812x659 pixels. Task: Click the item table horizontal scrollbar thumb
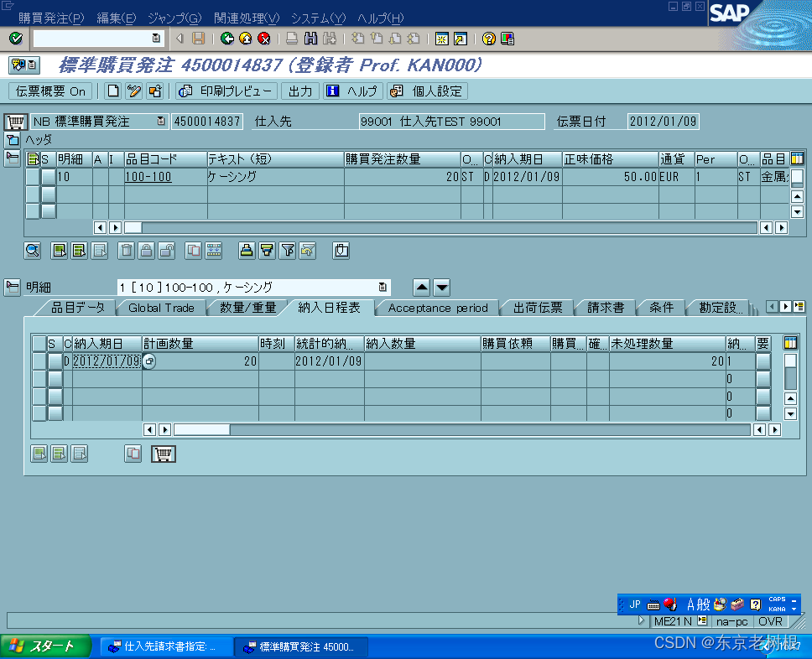[x=133, y=227]
